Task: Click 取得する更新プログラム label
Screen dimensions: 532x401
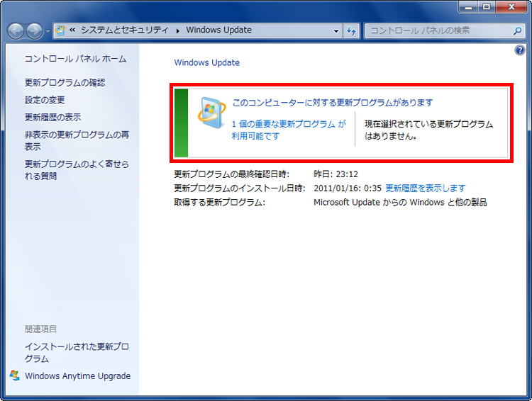Action: [x=219, y=203]
